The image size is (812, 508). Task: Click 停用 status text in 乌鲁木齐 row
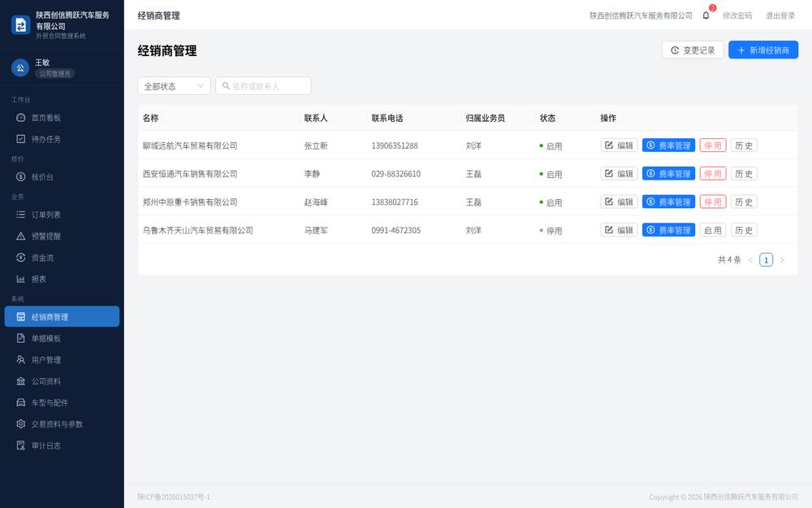click(x=554, y=231)
